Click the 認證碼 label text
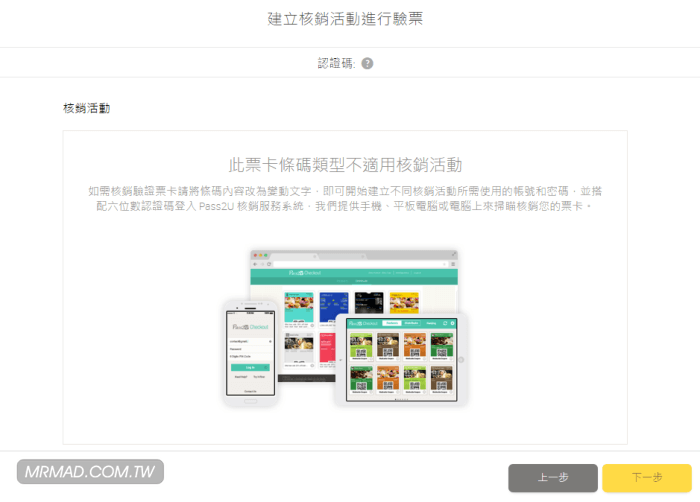700x502 pixels. (336, 63)
